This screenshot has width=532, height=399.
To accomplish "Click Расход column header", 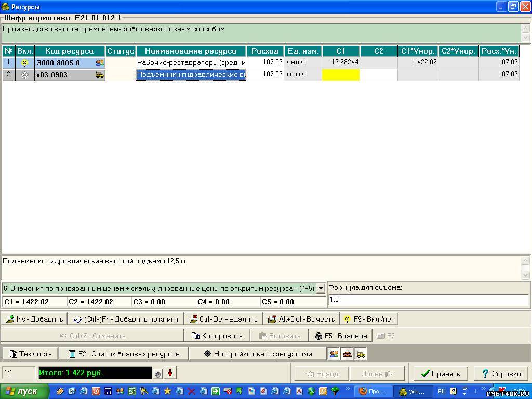I will tap(265, 51).
